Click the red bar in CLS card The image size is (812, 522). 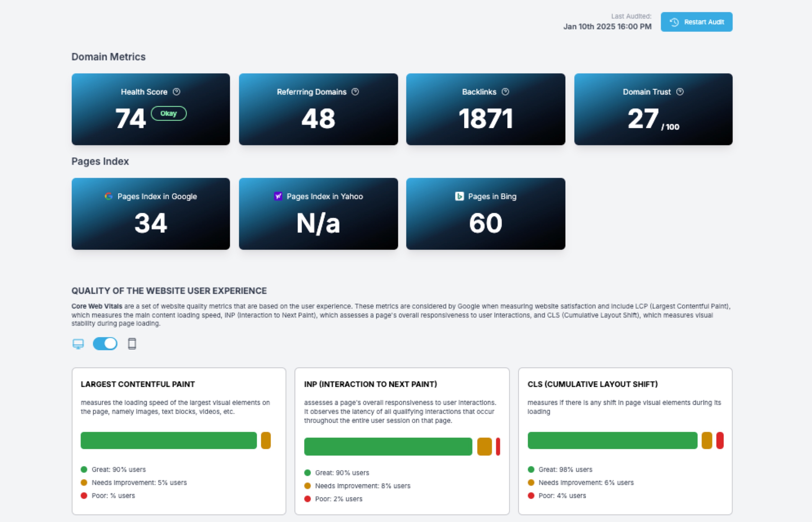[720, 440]
